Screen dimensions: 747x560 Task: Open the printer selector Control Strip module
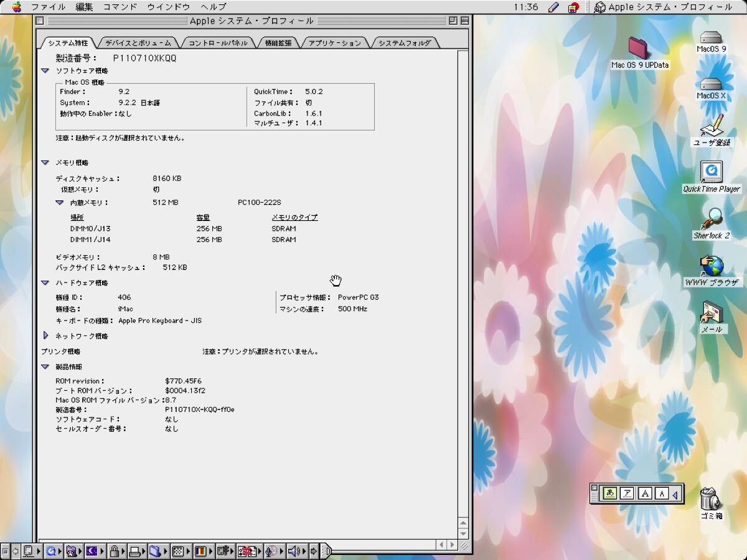[x=138, y=551]
